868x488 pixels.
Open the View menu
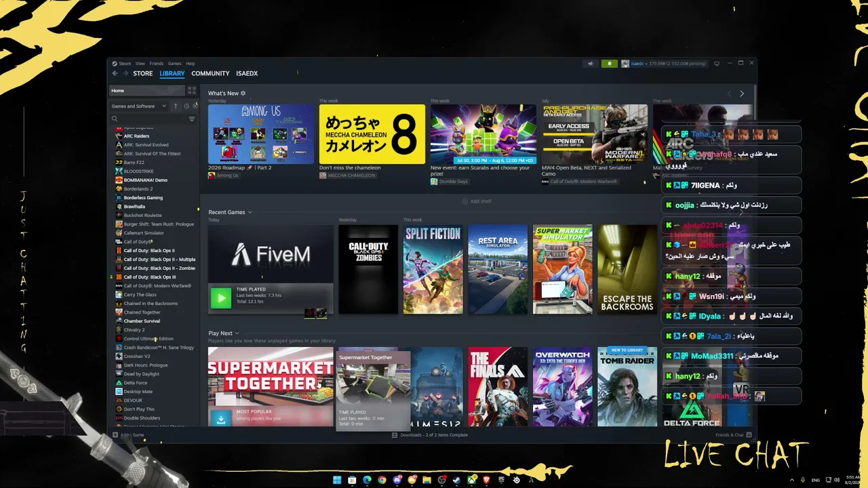(140, 64)
